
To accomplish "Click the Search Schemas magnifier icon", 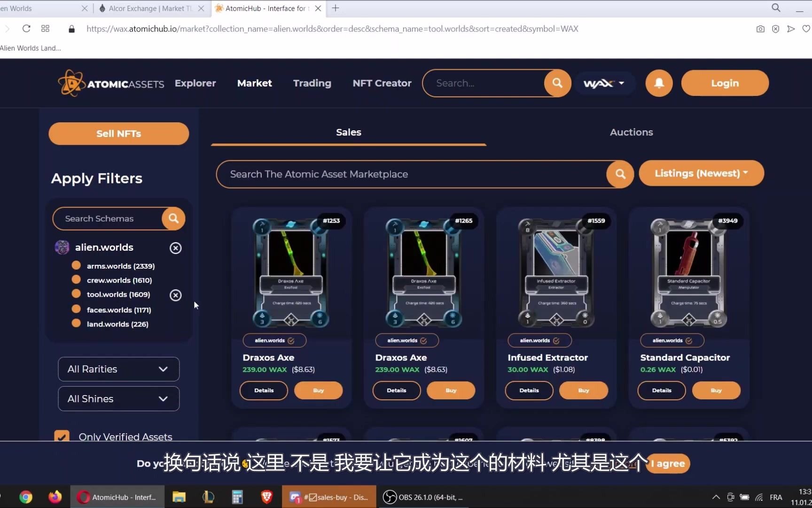I will coord(173,219).
